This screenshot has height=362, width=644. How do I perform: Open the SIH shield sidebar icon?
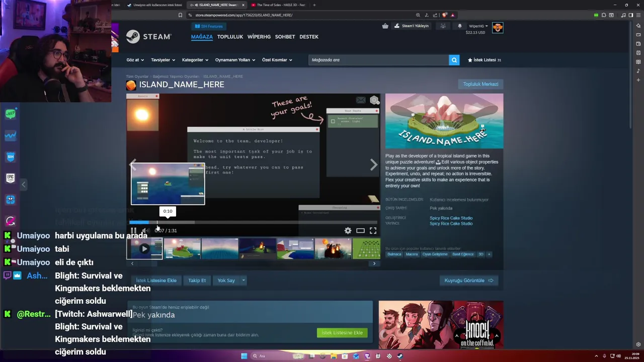point(11,157)
